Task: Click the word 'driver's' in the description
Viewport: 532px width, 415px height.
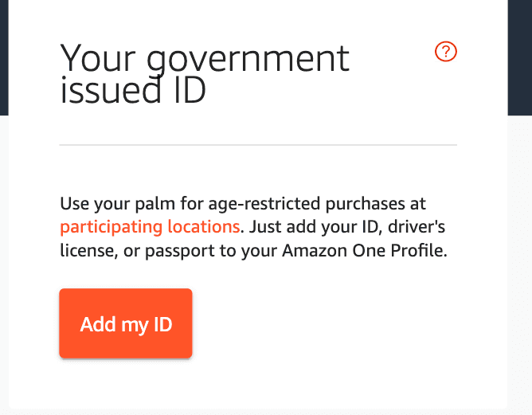Action: [x=417, y=227]
